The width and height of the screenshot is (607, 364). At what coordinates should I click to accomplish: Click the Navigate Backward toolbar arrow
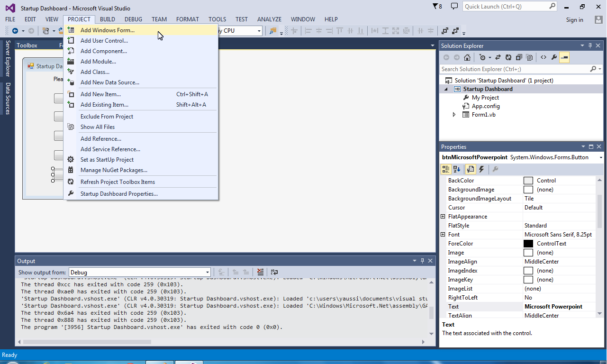[15, 31]
